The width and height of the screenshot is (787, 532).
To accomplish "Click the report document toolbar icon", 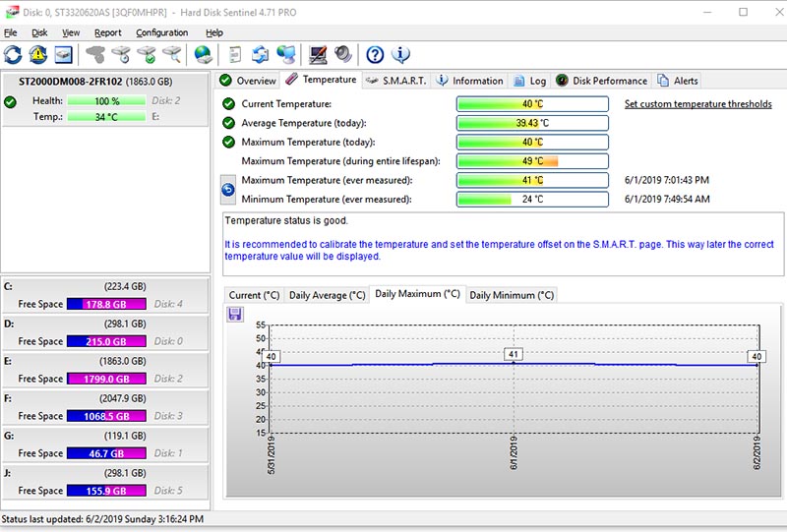I will click(235, 55).
